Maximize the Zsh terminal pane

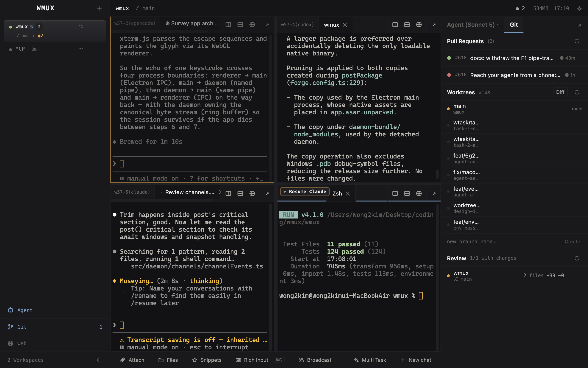click(434, 193)
